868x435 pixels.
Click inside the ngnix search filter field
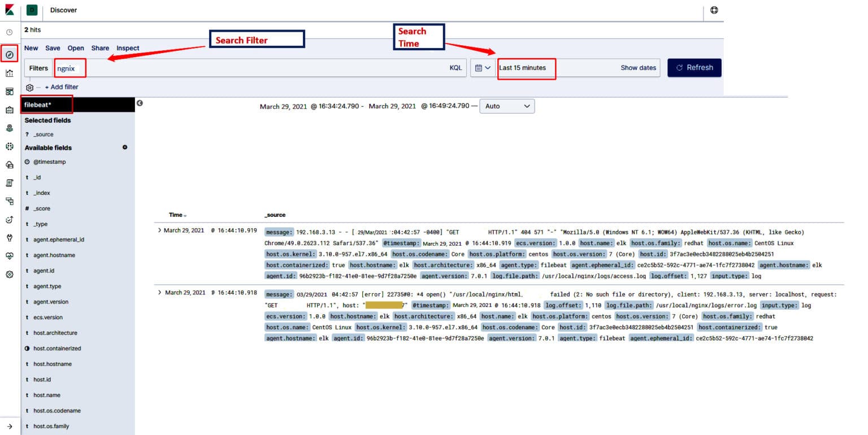(70, 67)
